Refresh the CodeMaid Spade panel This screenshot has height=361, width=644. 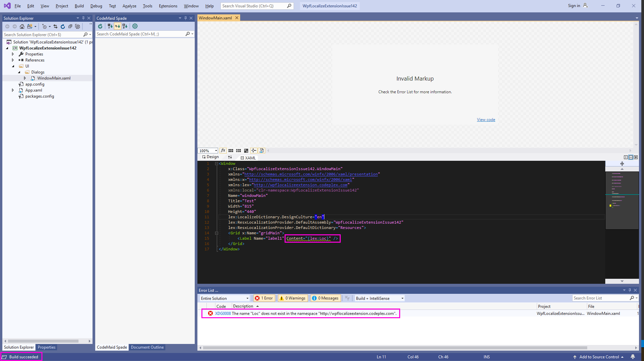[x=100, y=26]
